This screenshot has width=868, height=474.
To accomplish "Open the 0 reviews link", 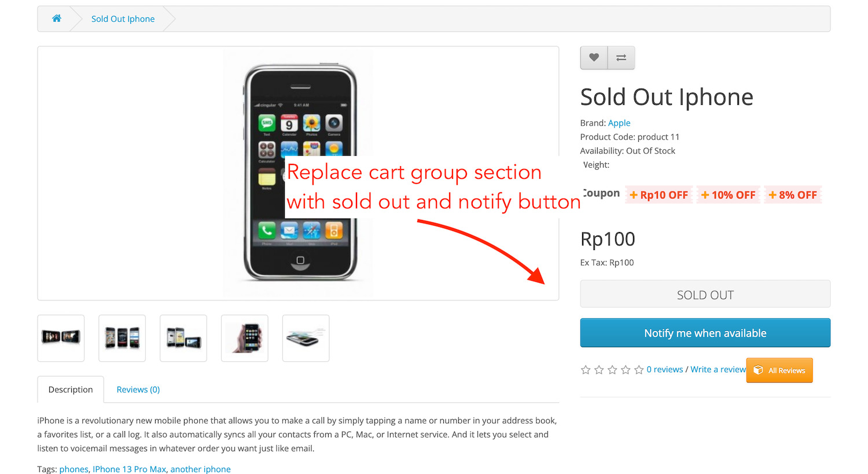I will (664, 369).
